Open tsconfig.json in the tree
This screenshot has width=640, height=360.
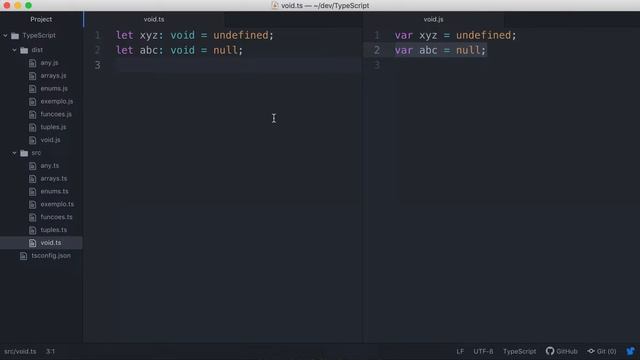51,256
